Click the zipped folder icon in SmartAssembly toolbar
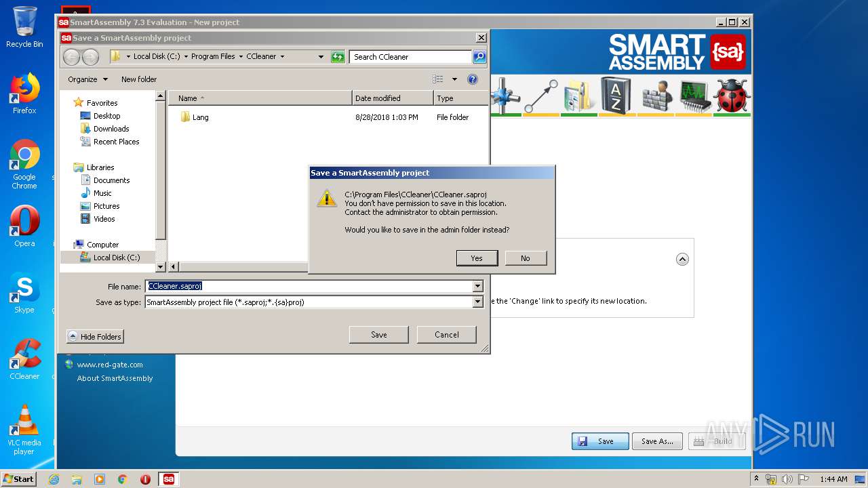Viewport: 868px width, 488px height. click(578, 96)
